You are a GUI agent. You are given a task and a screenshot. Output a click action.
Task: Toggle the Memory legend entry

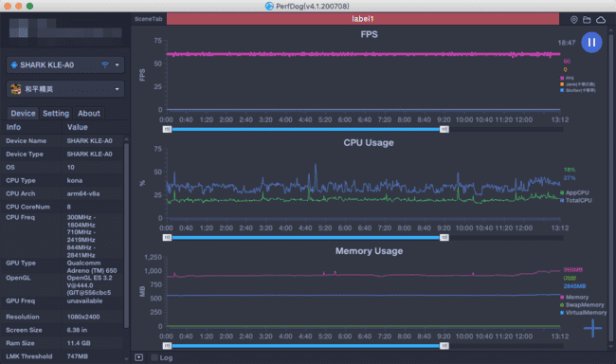[x=574, y=298]
